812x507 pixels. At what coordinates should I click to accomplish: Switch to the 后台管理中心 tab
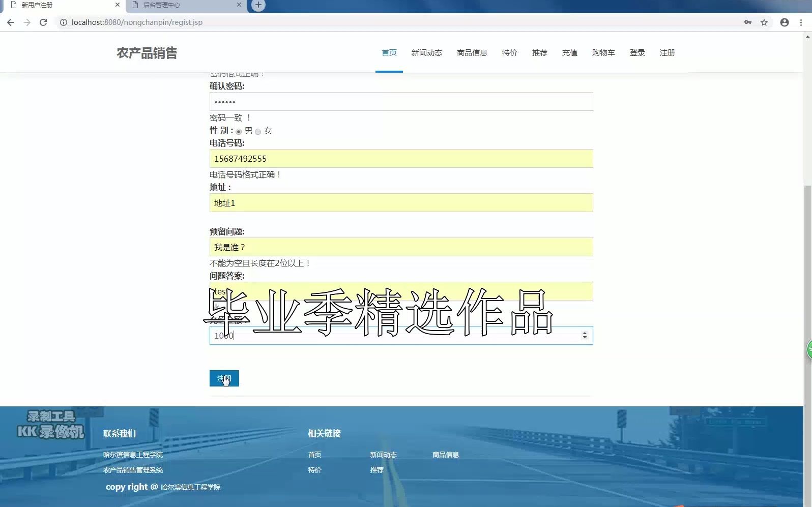click(185, 5)
